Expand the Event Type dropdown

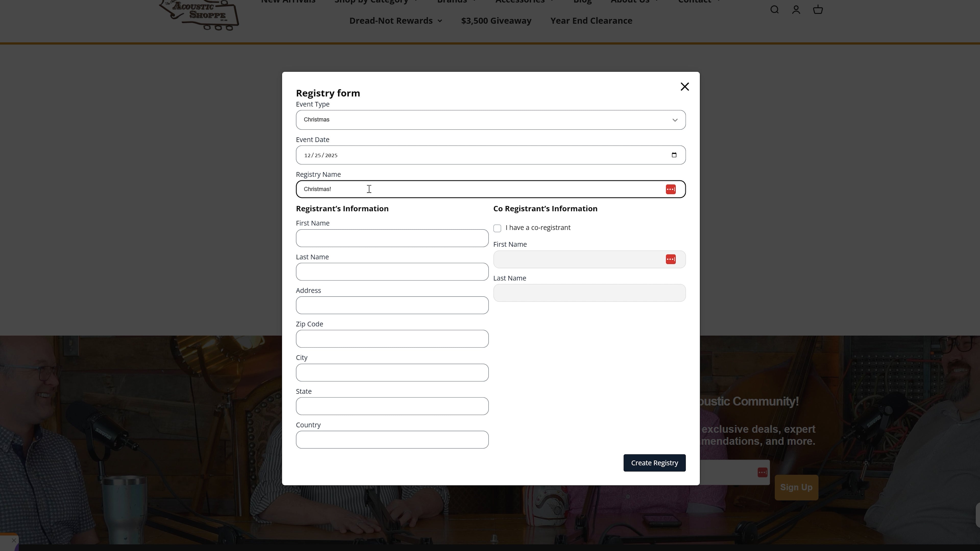click(490, 120)
